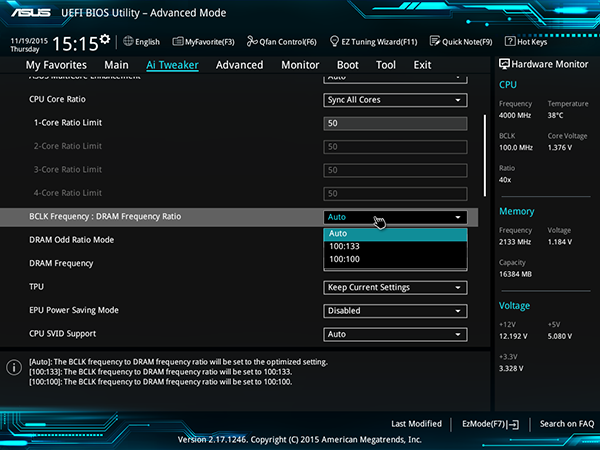Image resolution: width=600 pixels, height=450 pixels.
Task: Click the 2133 MHz memory frequency value
Action: pos(515,242)
